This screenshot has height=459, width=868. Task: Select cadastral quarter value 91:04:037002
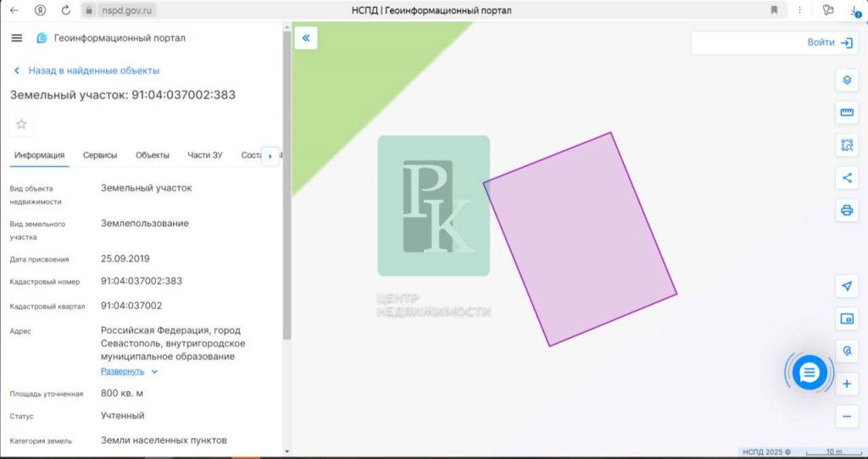[x=131, y=306]
